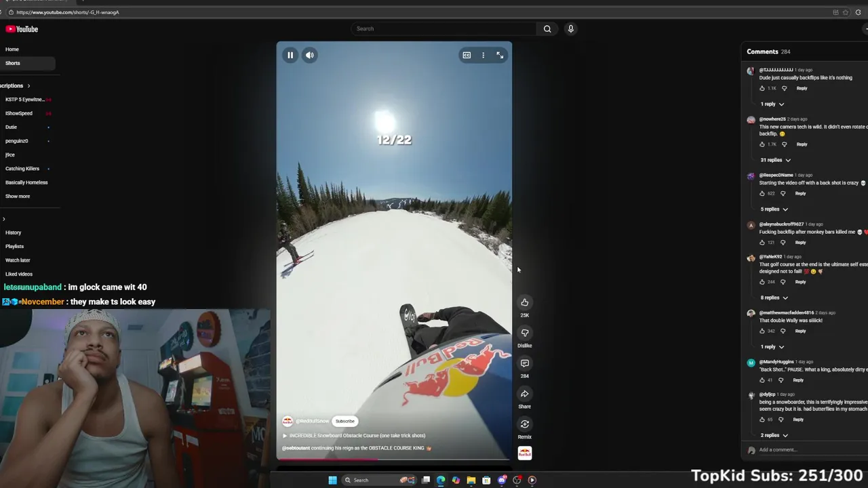Reply to the @MandyHuggins comment
Screen dimensions: 868x488
798,380
